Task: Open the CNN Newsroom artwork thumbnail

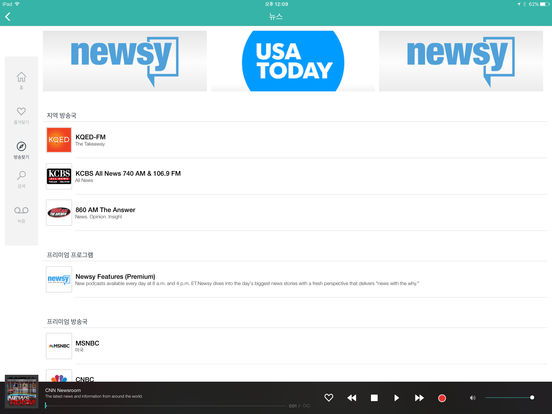Action: (21, 391)
